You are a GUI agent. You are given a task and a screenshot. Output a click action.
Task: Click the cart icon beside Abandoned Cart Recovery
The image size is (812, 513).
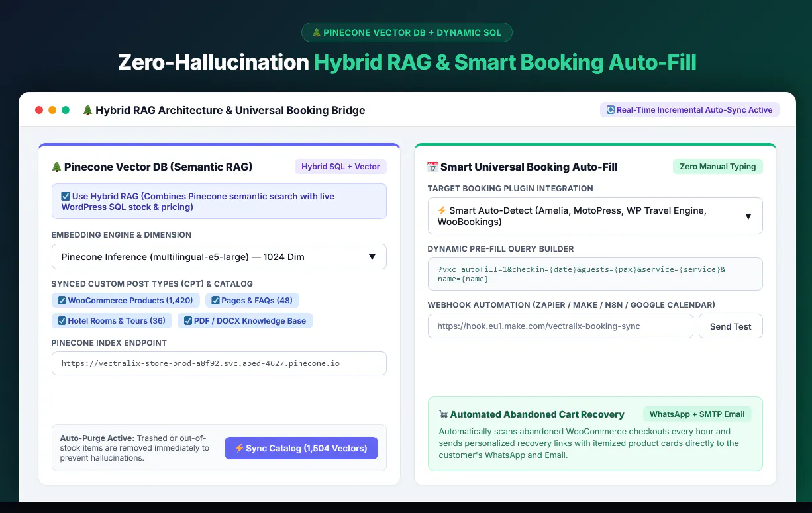pyautogui.click(x=443, y=414)
